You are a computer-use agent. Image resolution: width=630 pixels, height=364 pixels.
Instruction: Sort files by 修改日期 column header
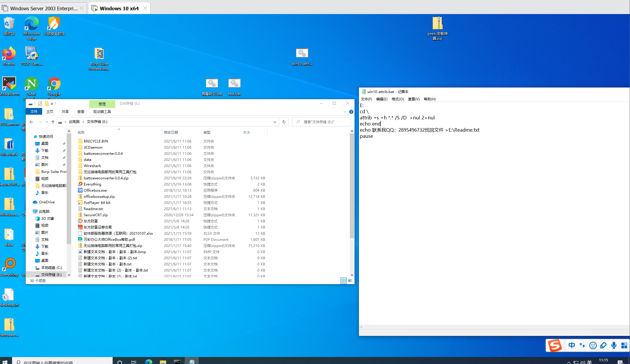[171, 132]
